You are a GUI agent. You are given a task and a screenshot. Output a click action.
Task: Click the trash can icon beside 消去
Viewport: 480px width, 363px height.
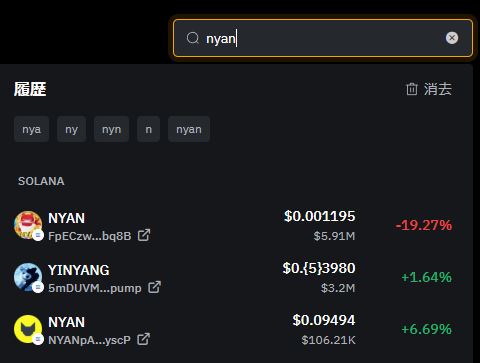point(412,89)
